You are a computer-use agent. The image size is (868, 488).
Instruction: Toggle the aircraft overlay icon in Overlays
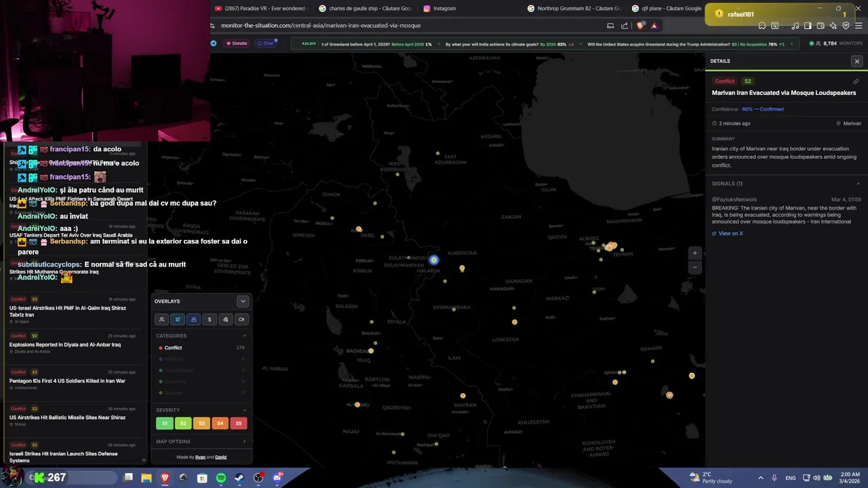point(178,319)
